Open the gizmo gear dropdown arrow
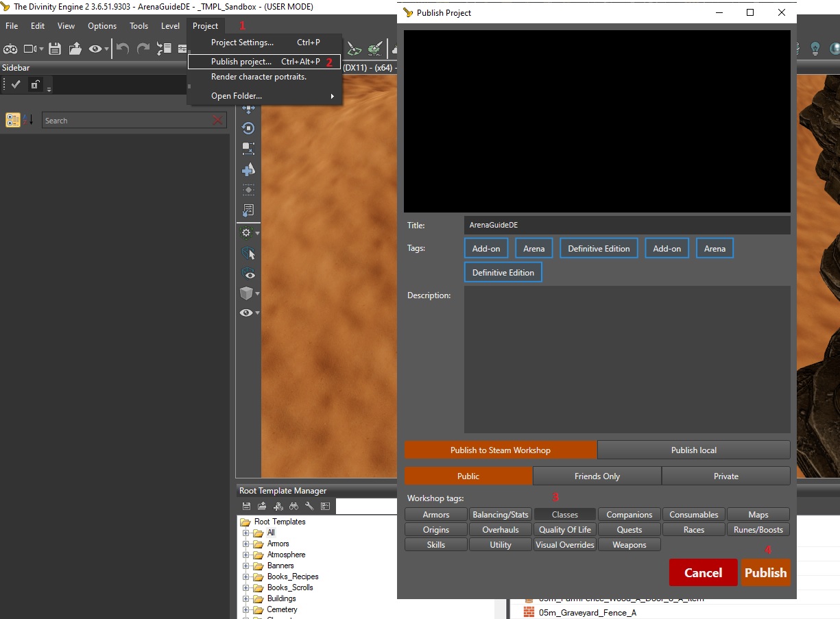 pyautogui.click(x=257, y=234)
